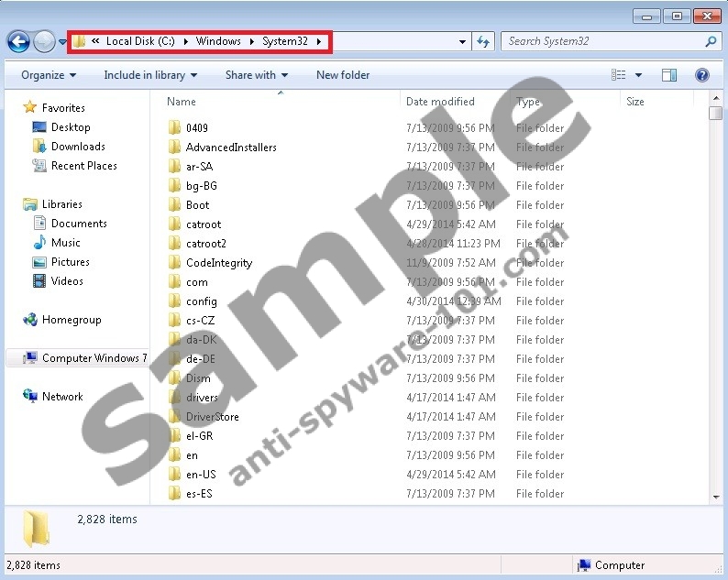Select Downloads in navigation pane
Image resolution: width=728 pixels, height=580 pixels.
pos(78,147)
